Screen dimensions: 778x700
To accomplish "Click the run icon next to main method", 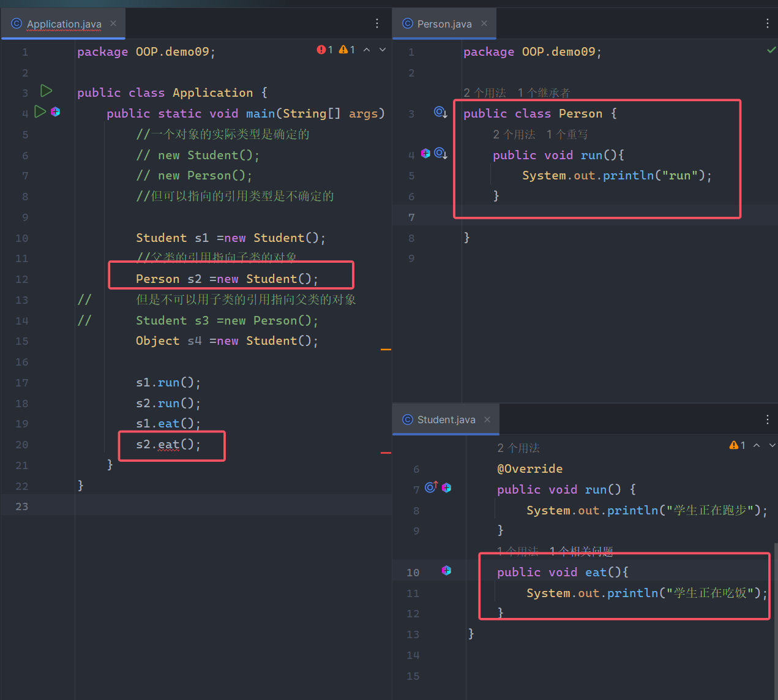I will tap(40, 111).
